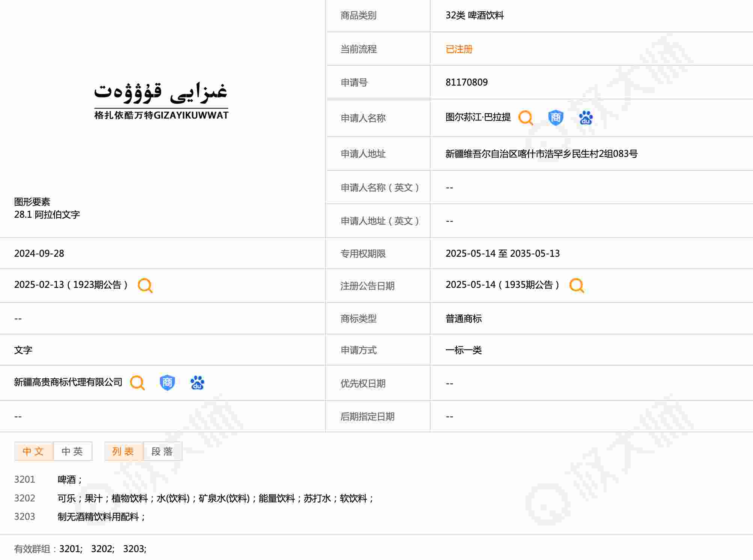The width and height of the screenshot is (753, 560).
Task: Switch to the 中英 bilingual toggle
Action: point(72,451)
